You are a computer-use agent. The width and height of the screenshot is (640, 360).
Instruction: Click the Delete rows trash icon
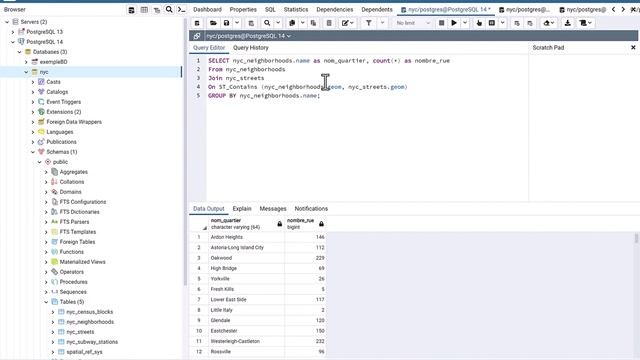tap(329, 23)
